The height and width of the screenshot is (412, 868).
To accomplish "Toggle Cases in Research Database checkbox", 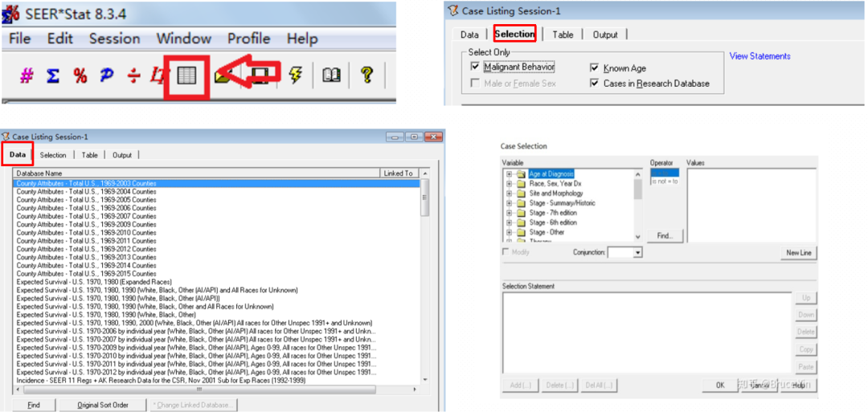I will (595, 84).
